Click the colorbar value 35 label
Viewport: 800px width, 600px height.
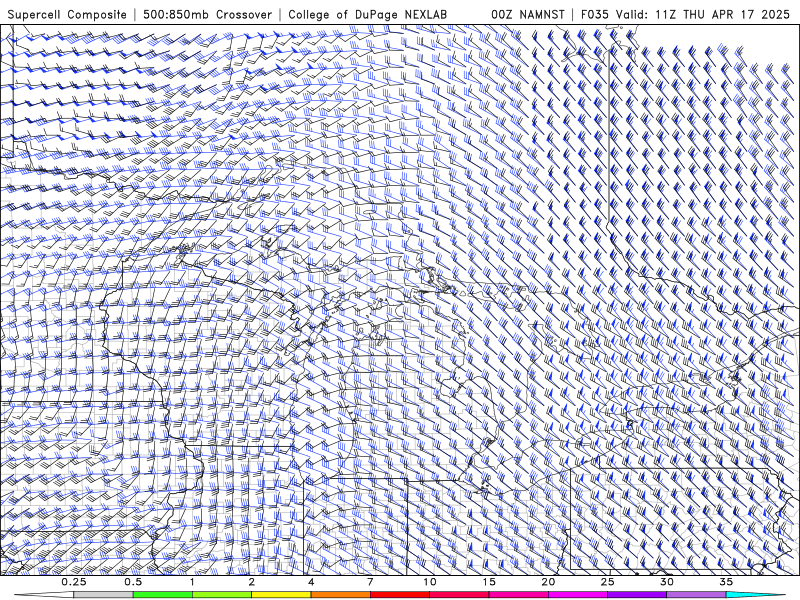tap(726, 582)
